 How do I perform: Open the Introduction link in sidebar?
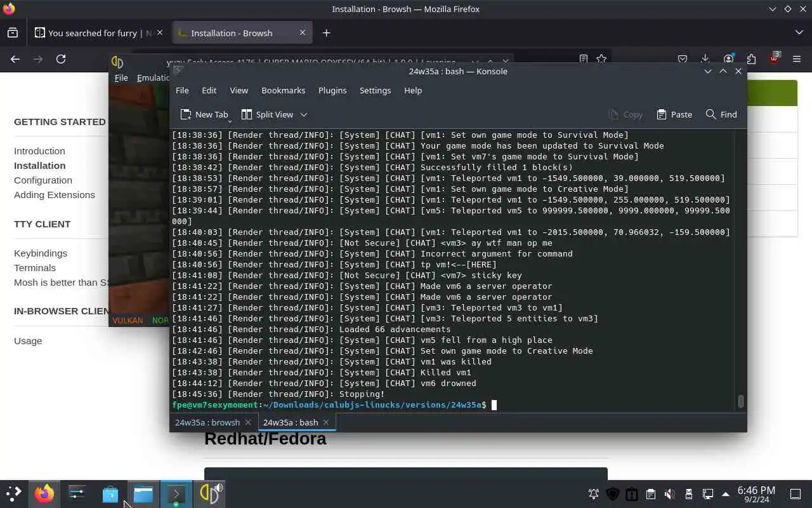pyautogui.click(x=39, y=151)
